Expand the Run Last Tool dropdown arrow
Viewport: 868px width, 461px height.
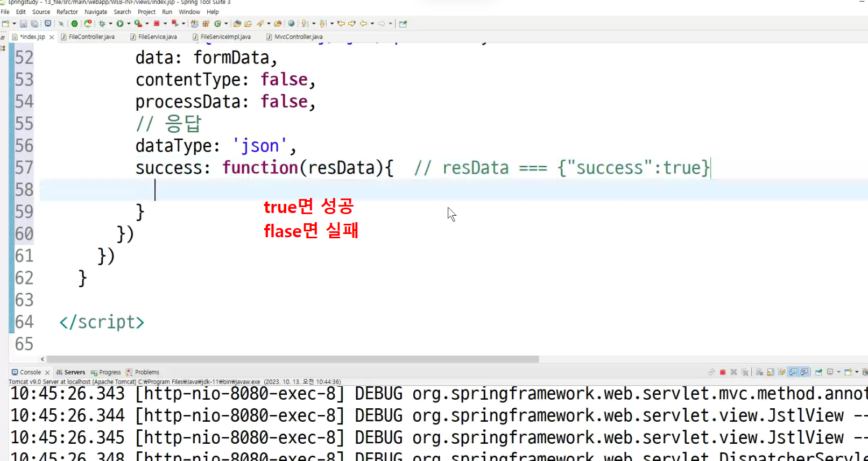[x=147, y=24]
